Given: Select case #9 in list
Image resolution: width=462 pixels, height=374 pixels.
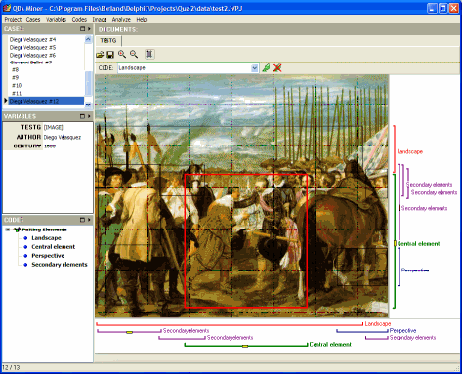Looking at the screenshot, I should pyautogui.click(x=16, y=78).
